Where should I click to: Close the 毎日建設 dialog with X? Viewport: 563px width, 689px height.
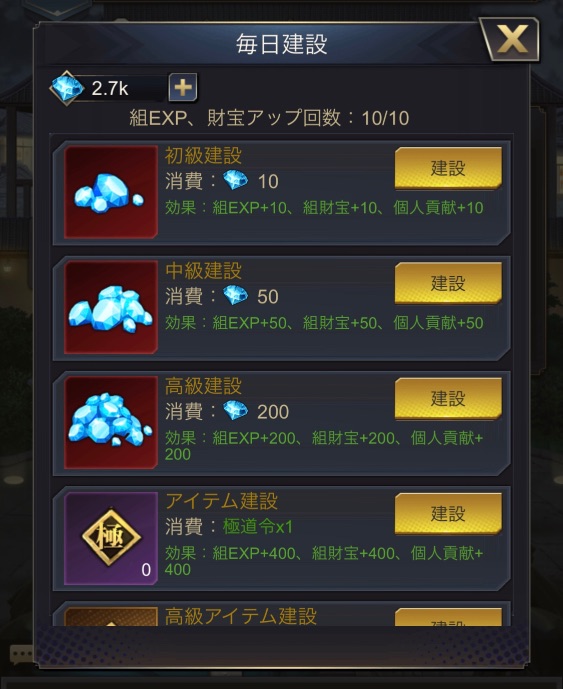[x=511, y=40]
